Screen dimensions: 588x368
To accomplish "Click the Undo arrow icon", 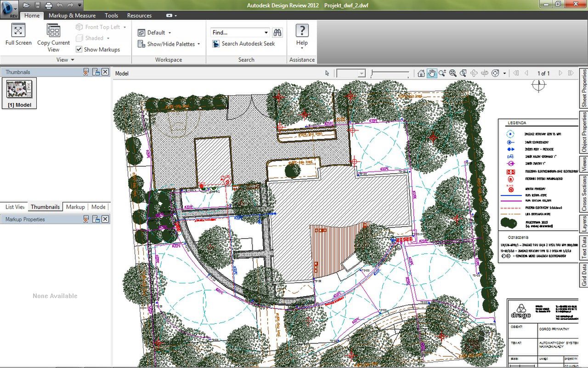I will point(59,5).
